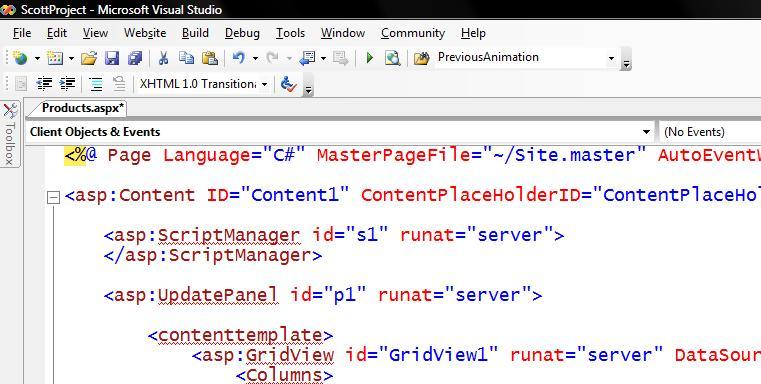Click the Paste clipboard icon
Screen dimensions: 761x384
210,58
